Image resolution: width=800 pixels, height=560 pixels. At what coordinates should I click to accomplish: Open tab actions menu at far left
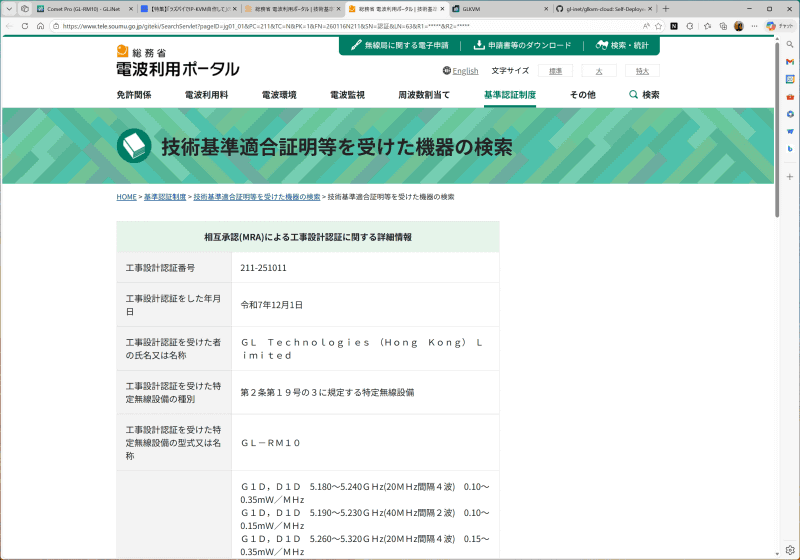[9, 9]
